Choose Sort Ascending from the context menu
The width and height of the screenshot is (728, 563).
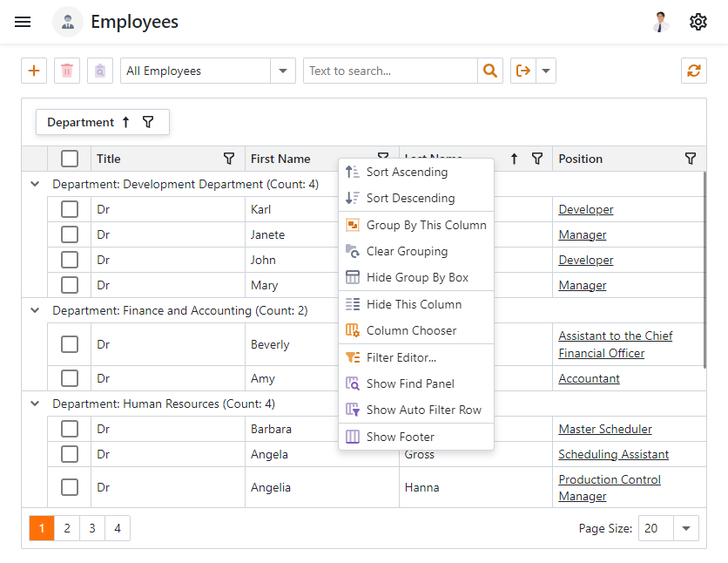coord(416,172)
